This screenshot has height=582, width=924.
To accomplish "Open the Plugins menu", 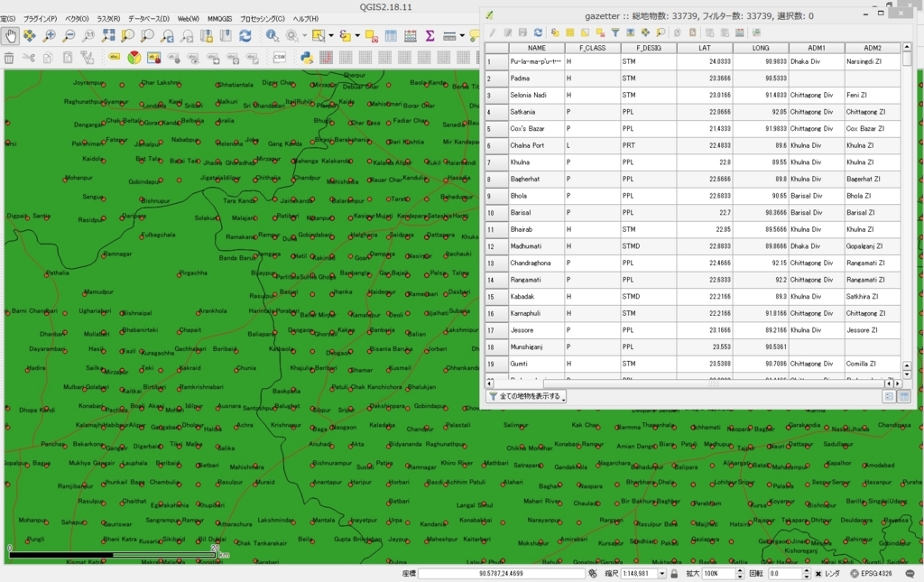I will tap(40, 19).
